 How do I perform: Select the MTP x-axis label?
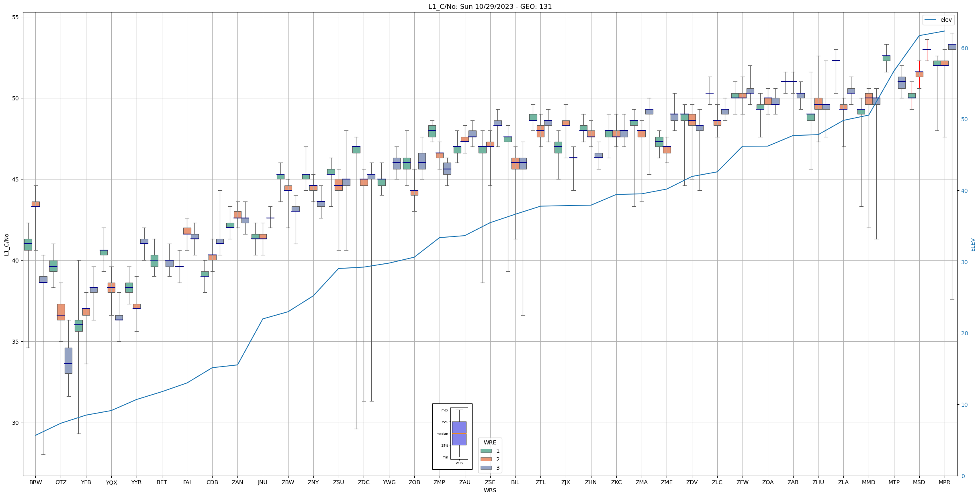(894, 482)
